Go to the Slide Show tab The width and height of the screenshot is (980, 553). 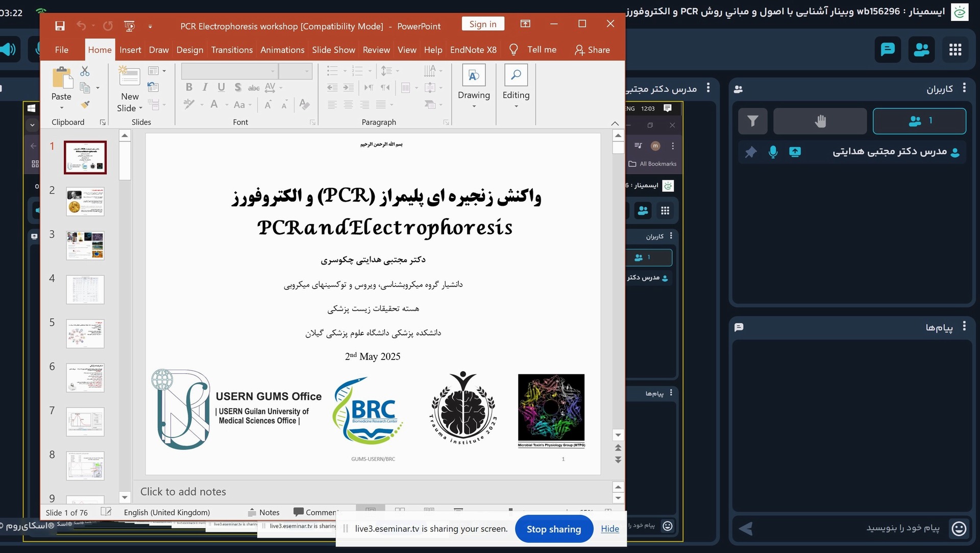[333, 50]
